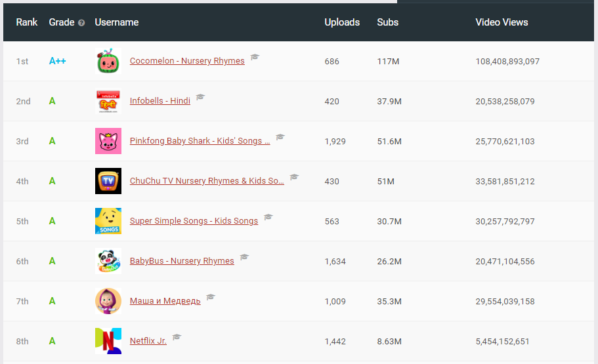Click the '8th' rank cell
598x364 pixels.
tap(22, 342)
